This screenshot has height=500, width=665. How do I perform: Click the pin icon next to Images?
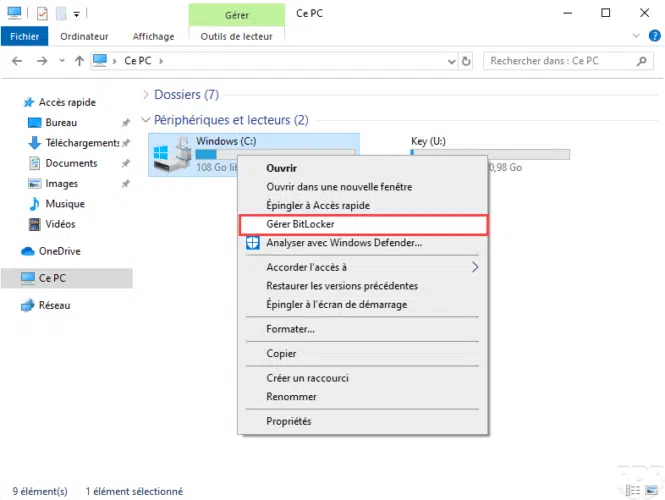tap(126, 184)
